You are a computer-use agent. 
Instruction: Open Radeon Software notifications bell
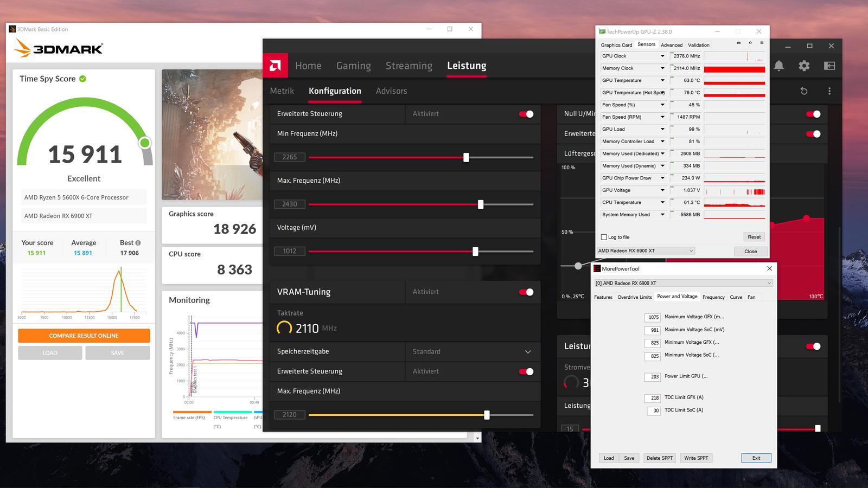pyautogui.click(x=779, y=66)
